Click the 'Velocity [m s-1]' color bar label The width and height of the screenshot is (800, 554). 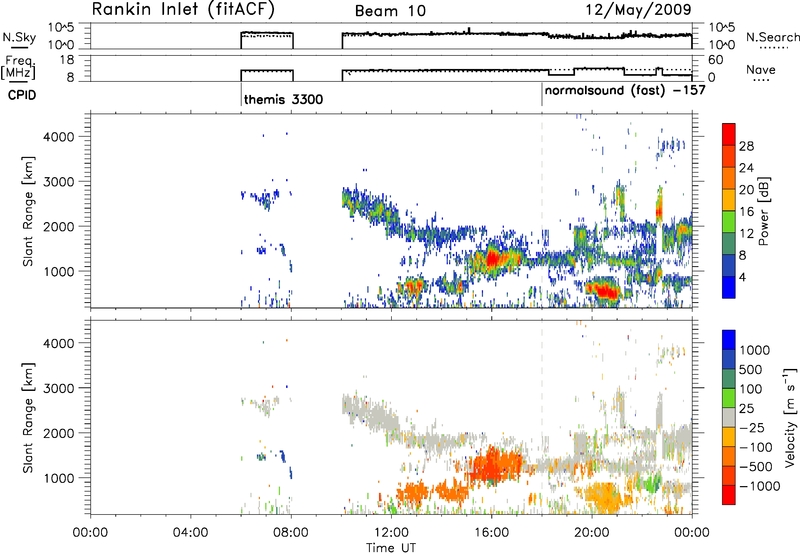coord(790,417)
